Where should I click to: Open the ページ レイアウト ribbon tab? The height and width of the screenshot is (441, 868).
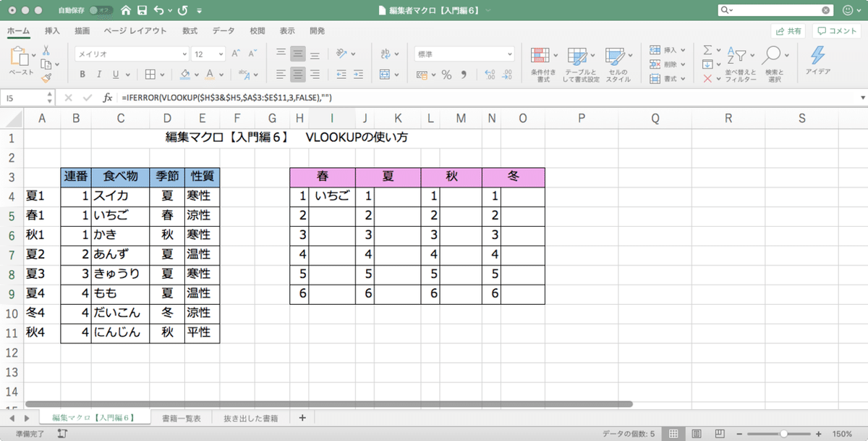tap(135, 31)
